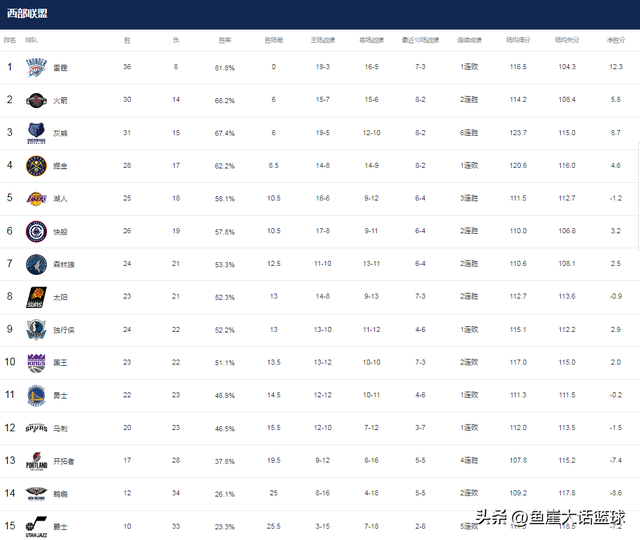The image size is (640, 540).
Task: Click the 连续成绩 column header
Action: [469, 40]
